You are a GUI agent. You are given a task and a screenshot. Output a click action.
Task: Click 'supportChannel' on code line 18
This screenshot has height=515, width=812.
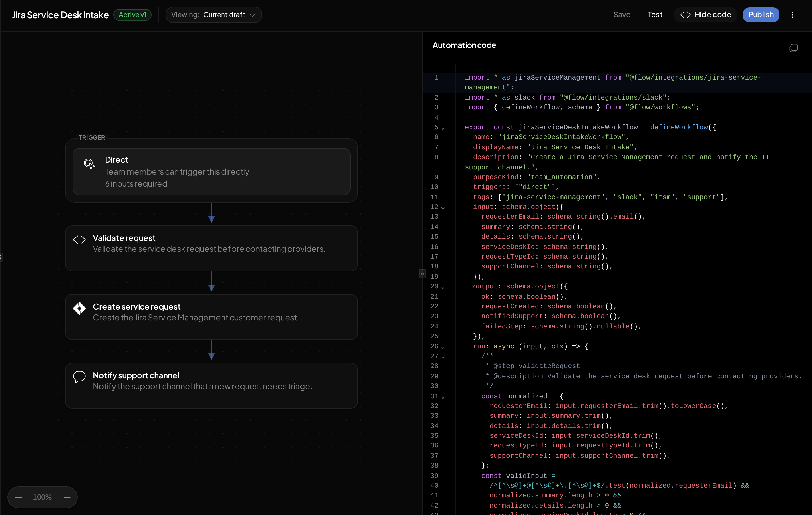[x=510, y=266]
